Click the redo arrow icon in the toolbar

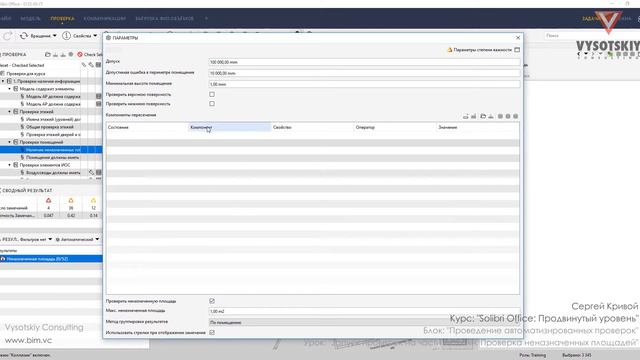click(7, 36)
